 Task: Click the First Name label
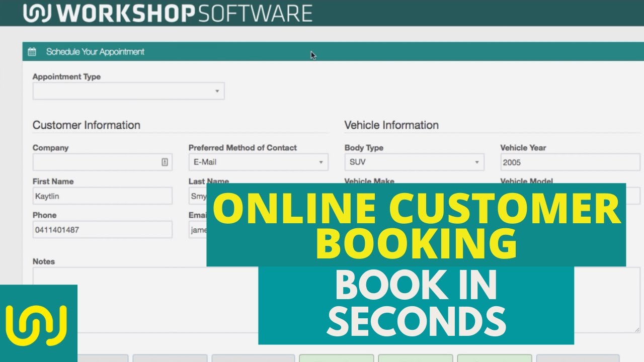pyautogui.click(x=53, y=182)
